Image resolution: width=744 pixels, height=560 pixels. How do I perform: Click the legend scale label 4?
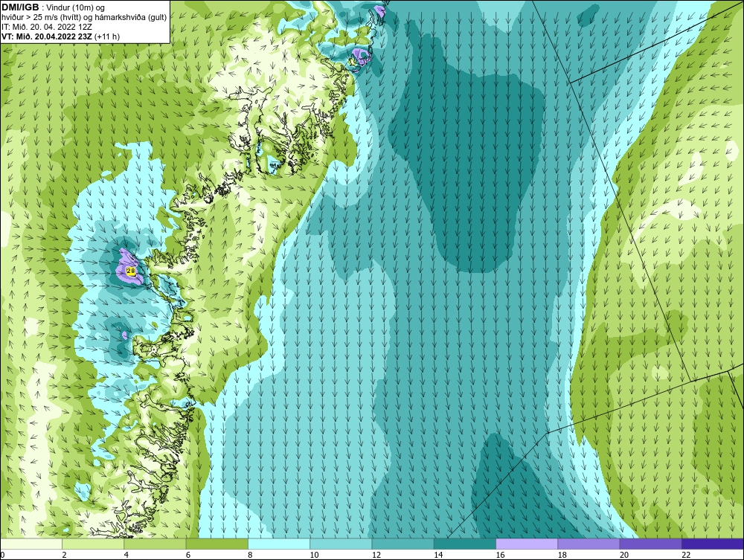pyautogui.click(x=126, y=556)
